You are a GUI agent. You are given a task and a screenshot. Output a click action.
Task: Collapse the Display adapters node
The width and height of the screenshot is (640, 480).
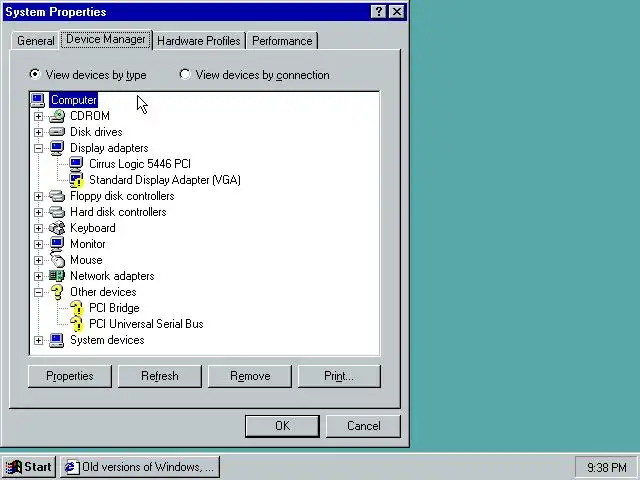pyautogui.click(x=38, y=148)
